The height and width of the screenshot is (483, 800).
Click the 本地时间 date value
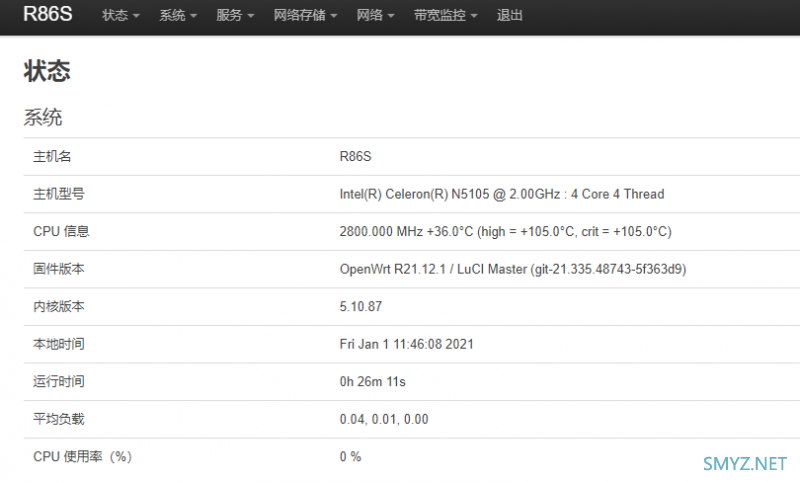tap(406, 344)
